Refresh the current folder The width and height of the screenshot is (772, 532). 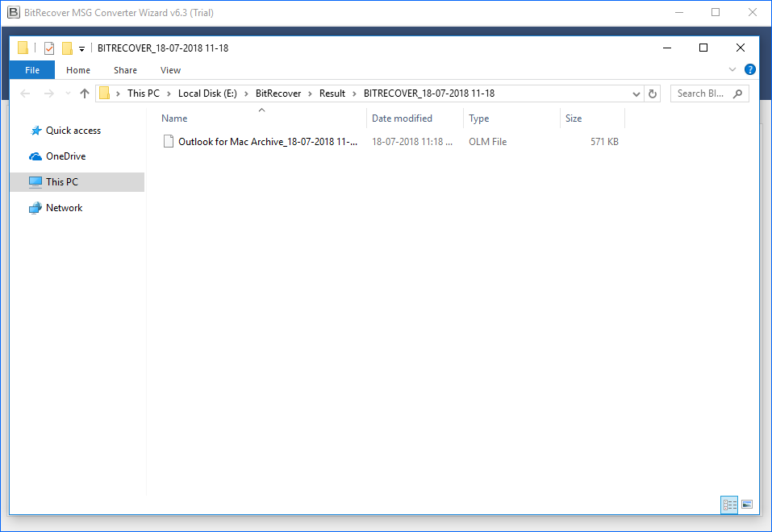point(653,94)
